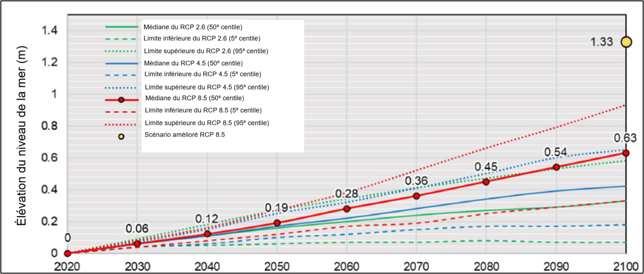Click the red data point at 2030
This screenshot has height=274, width=644.
pos(137,244)
